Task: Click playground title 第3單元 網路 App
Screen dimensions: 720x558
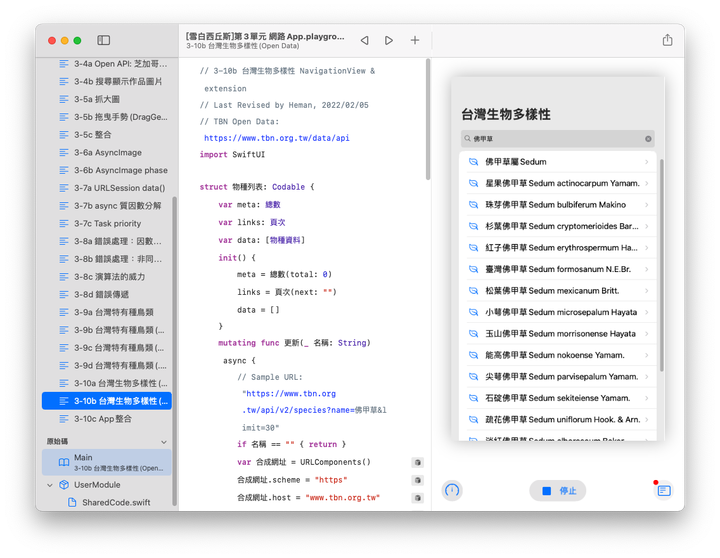Action: tap(265, 36)
